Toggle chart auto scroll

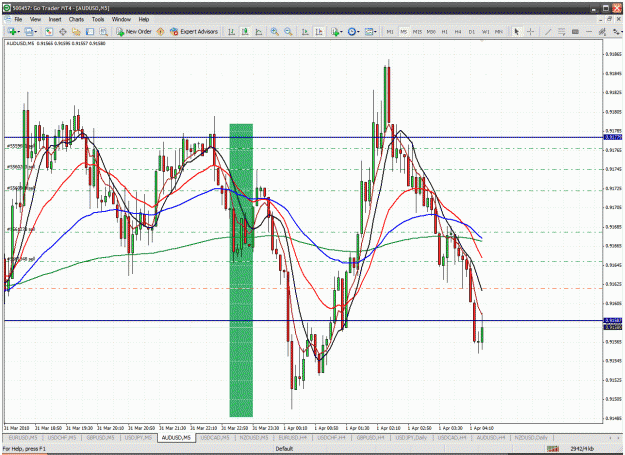[x=305, y=31]
